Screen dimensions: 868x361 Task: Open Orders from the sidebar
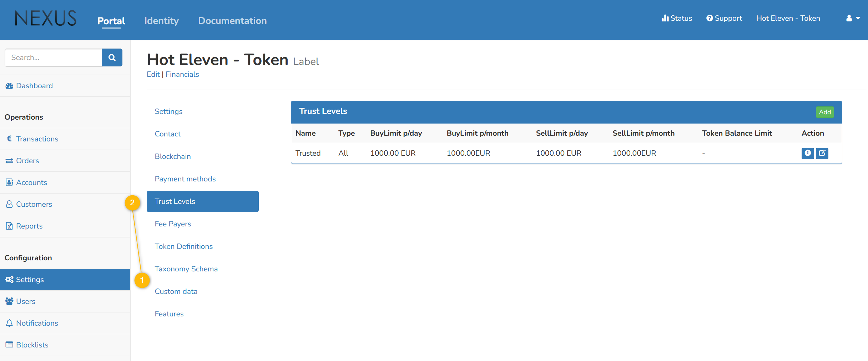click(x=27, y=161)
